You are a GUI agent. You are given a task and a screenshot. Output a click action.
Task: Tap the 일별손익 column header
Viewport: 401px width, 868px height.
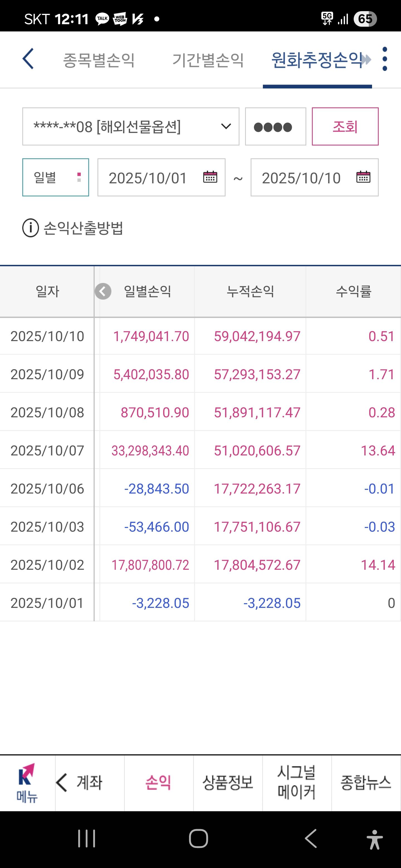click(x=147, y=292)
